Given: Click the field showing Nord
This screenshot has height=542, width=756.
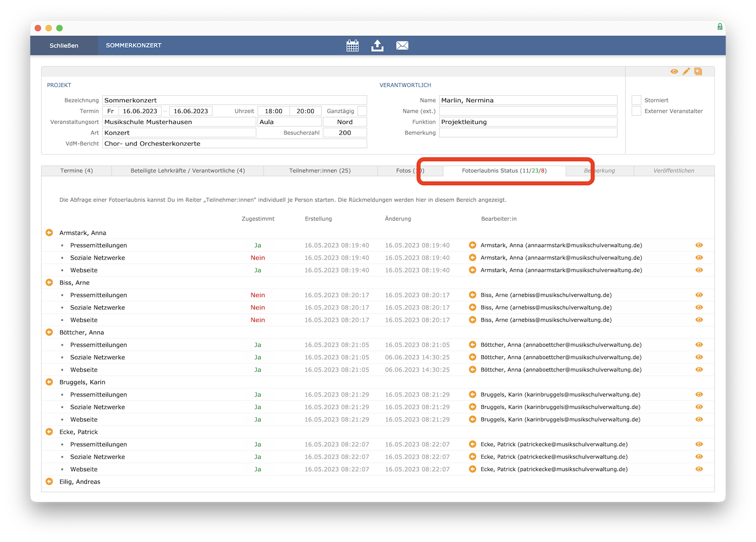Looking at the screenshot, I should [x=345, y=122].
